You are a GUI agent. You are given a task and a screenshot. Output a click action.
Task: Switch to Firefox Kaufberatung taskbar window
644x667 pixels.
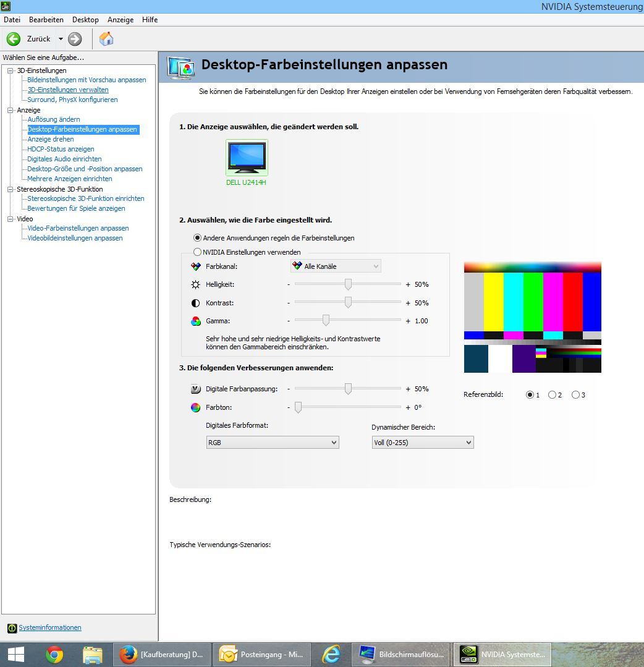[x=161, y=655]
